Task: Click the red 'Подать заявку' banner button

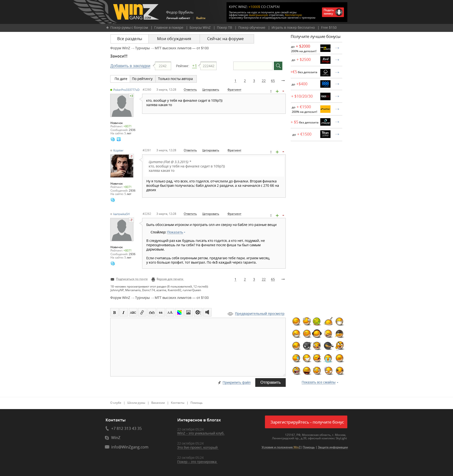Action: [333, 12]
